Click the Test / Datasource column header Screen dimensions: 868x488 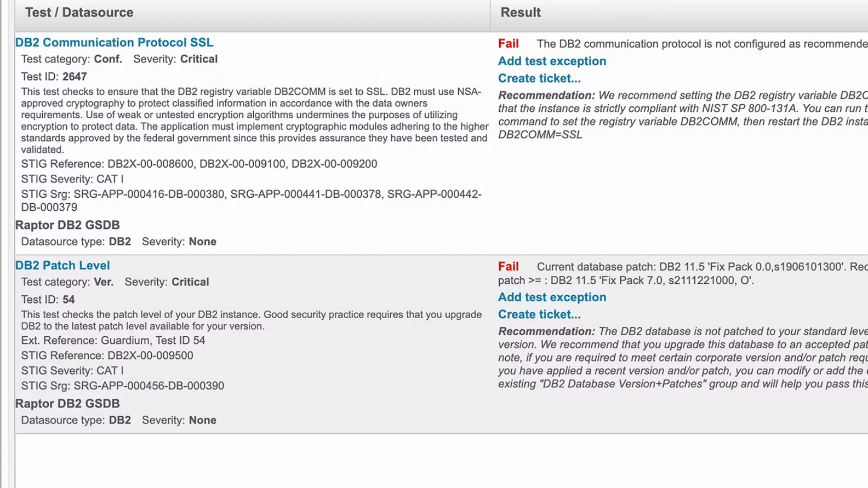click(x=79, y=13)
